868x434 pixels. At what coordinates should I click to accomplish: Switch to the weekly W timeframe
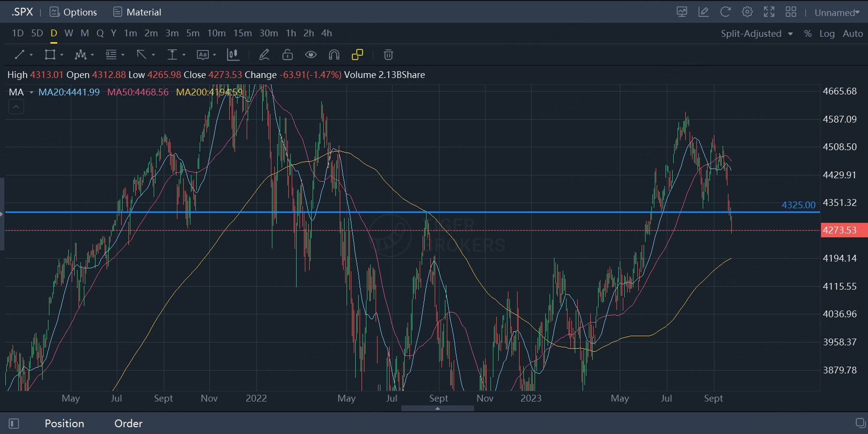tap(69, 33)
